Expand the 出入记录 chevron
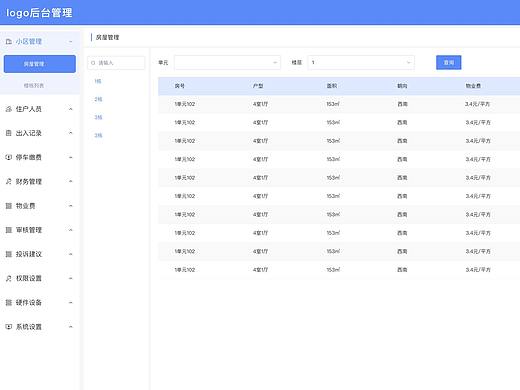This screenshot has width=520, height=390. [x=71, y=133]
